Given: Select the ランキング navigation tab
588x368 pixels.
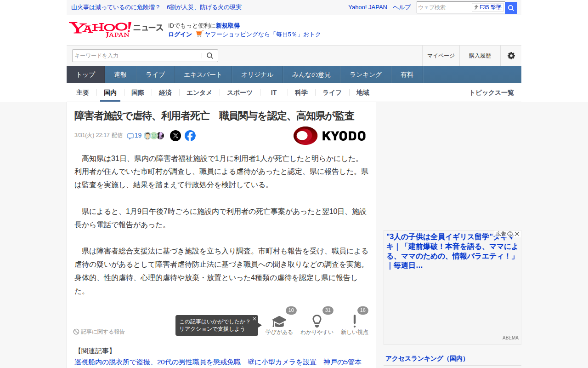Looking at the screenshot, I should [x=366, y=75].
